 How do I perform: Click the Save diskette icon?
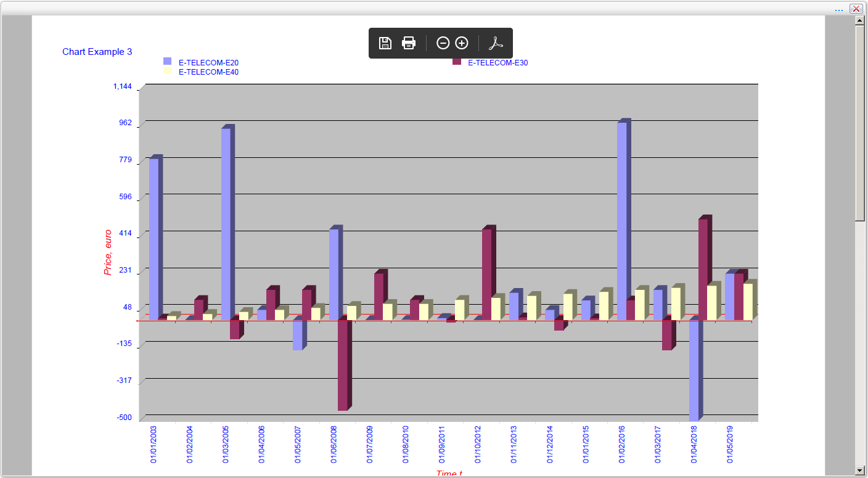click(x=385, y=43)
